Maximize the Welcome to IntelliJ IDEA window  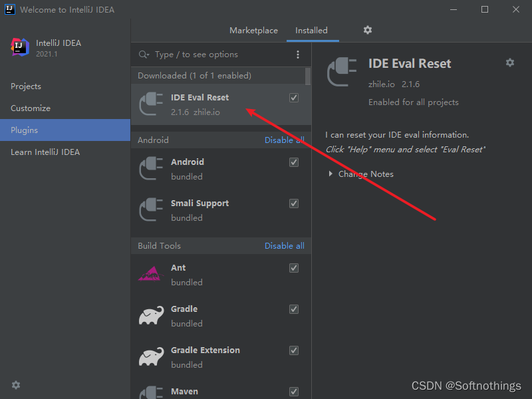click(x=485, y=9)
